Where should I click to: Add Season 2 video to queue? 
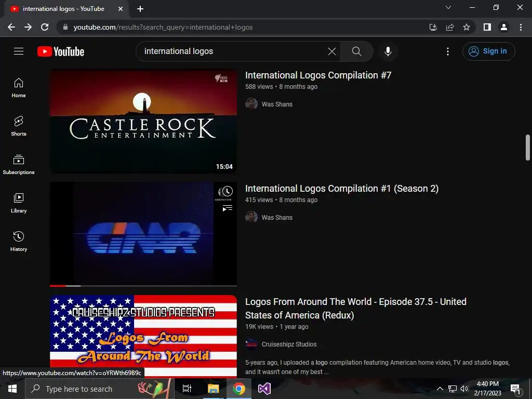228,208
